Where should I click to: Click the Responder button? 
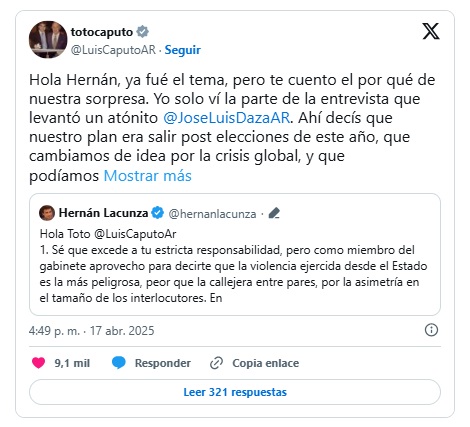pos(163,363)
